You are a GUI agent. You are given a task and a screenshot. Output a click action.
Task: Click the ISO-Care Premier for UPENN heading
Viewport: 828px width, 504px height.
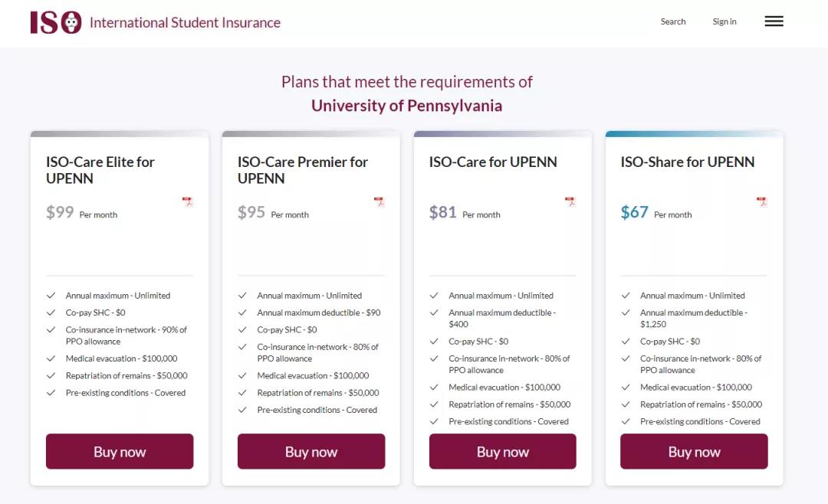coord(303,170)
